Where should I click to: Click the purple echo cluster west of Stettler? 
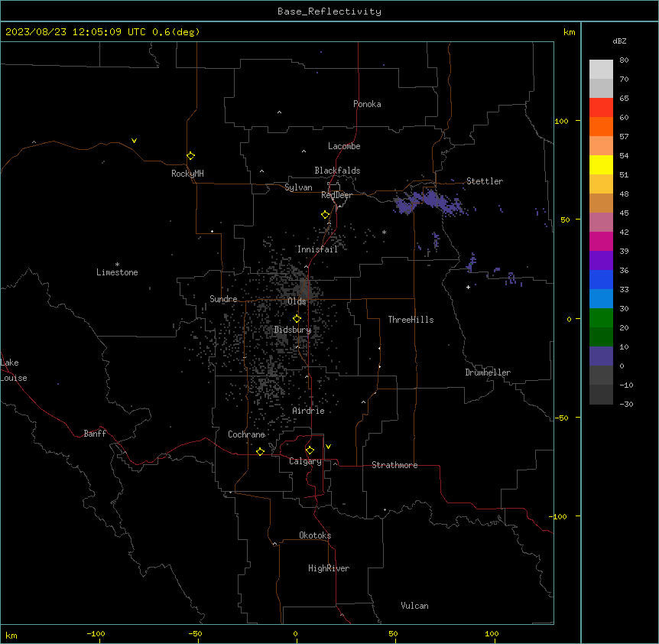click(x=429, y=202)
